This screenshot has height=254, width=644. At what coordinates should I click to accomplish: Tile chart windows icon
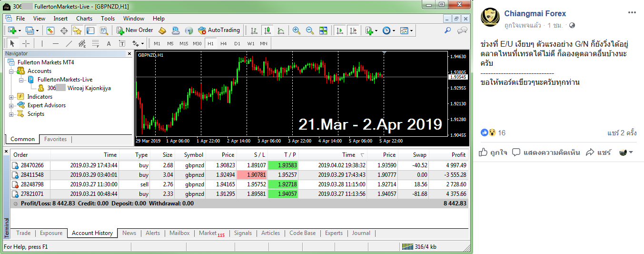(323, 30)
